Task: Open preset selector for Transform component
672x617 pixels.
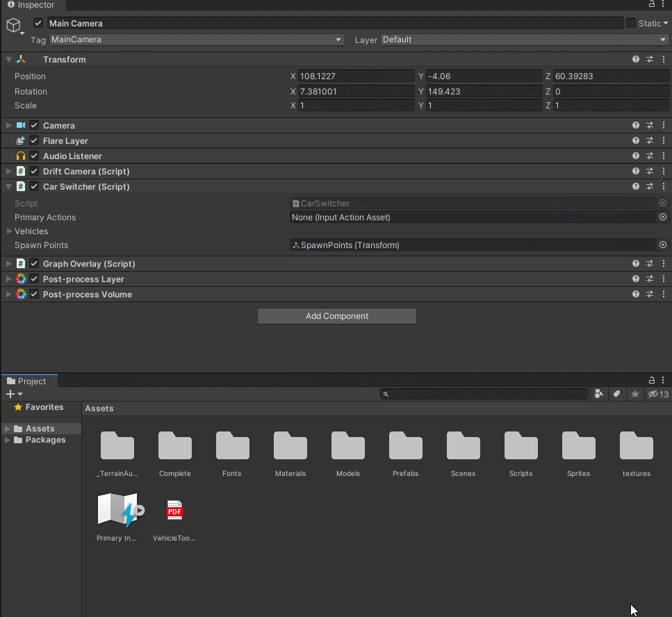Action: pos(650,60)
